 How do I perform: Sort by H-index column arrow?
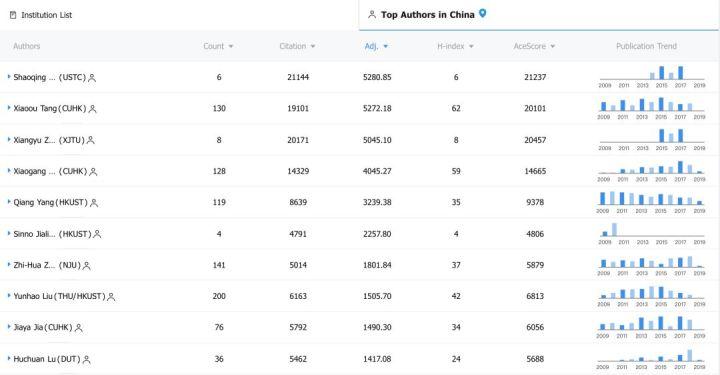(471, 46)
